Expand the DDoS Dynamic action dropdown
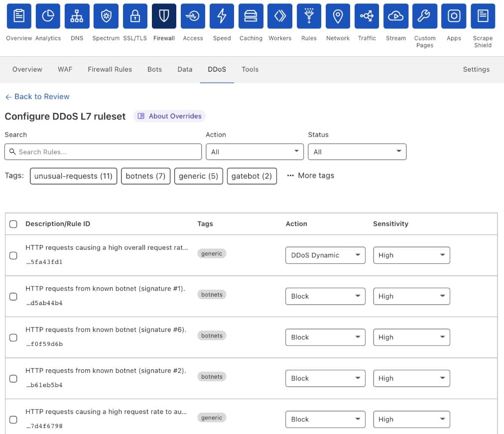The image size is (504, 434). (325, 255)
